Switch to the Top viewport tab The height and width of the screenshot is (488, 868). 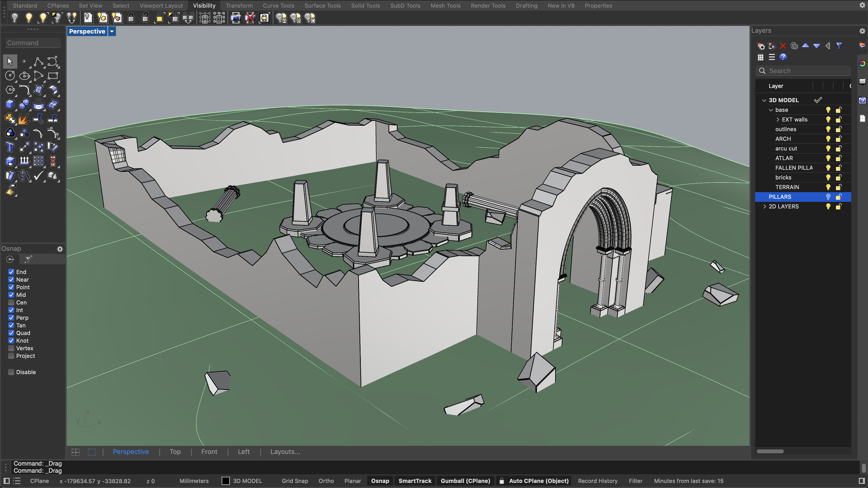175,452
